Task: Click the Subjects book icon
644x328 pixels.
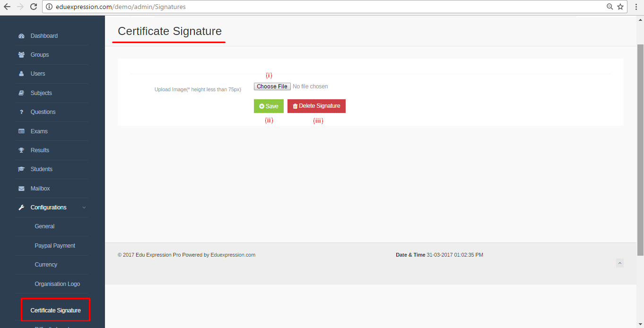Action: 21,93
